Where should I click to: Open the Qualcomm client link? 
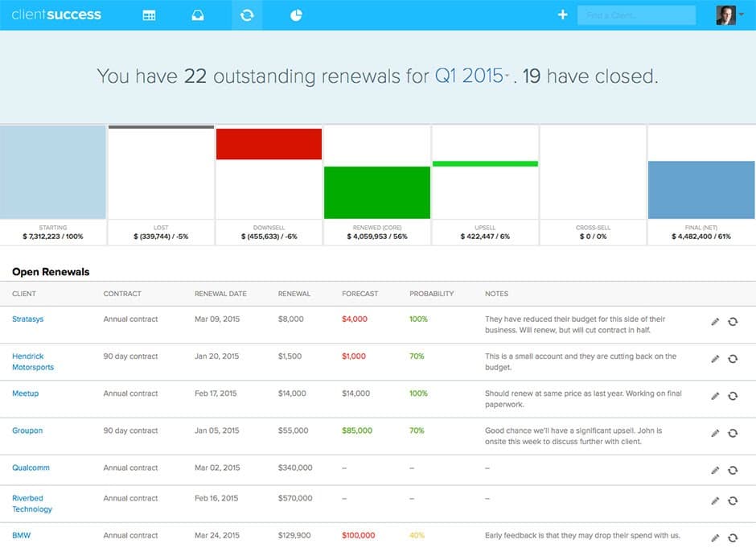[31, 468]
